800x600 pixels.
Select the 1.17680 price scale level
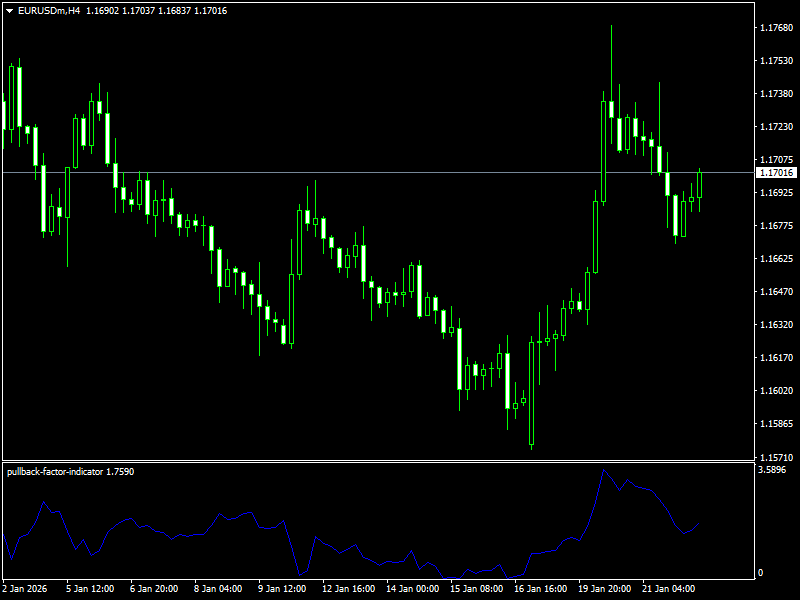[x=777, y=28]
